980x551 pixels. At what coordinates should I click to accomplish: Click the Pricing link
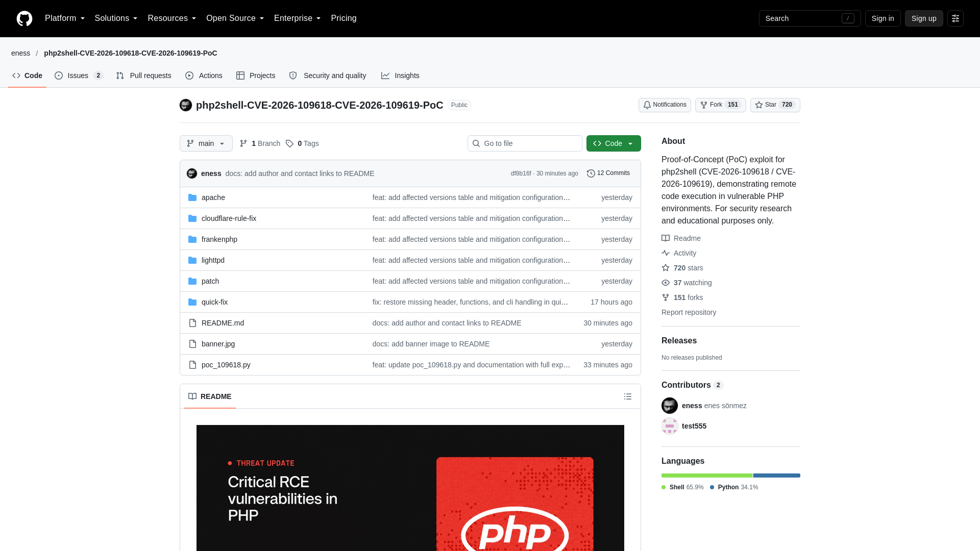click(x=344, y=18)
